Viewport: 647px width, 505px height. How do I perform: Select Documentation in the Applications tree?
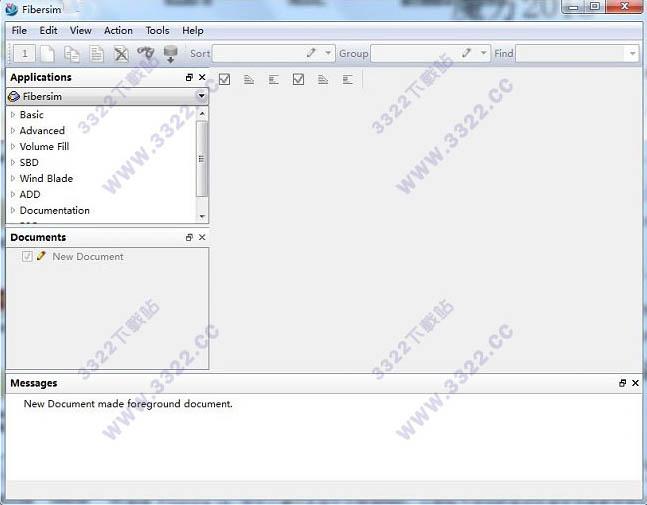click(x=54, y=210)
